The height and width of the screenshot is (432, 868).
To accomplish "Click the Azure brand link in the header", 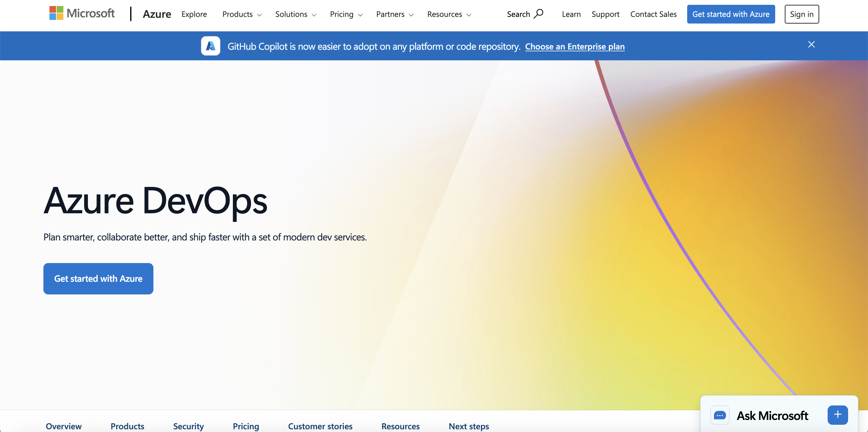I will tap(157, 14).
